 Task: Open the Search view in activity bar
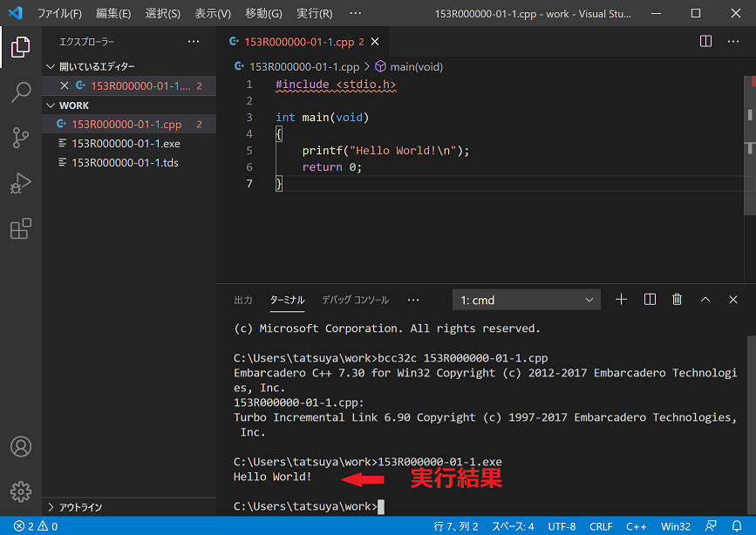[21, 92]
